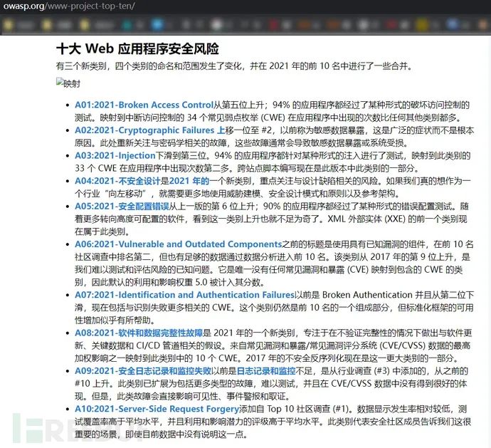Click the inline 日志记录和监控 link
This screenshot has height=448, width=491.
coord(266,370)
